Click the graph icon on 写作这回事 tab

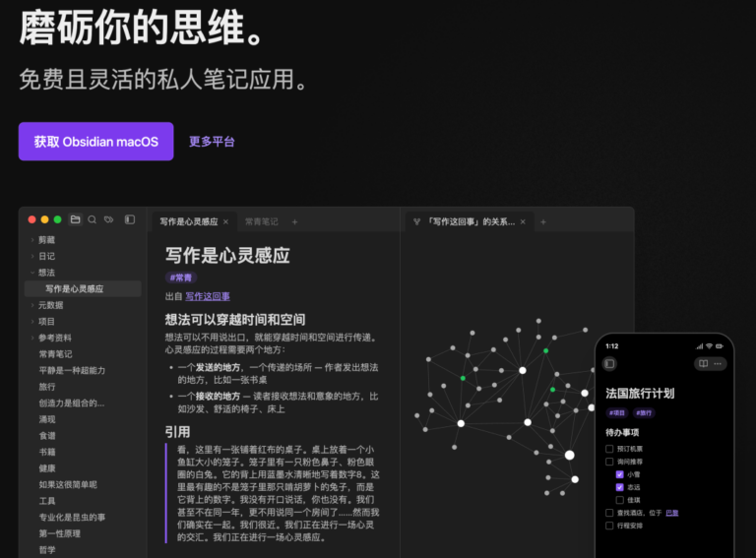click(x=417, y=221)
